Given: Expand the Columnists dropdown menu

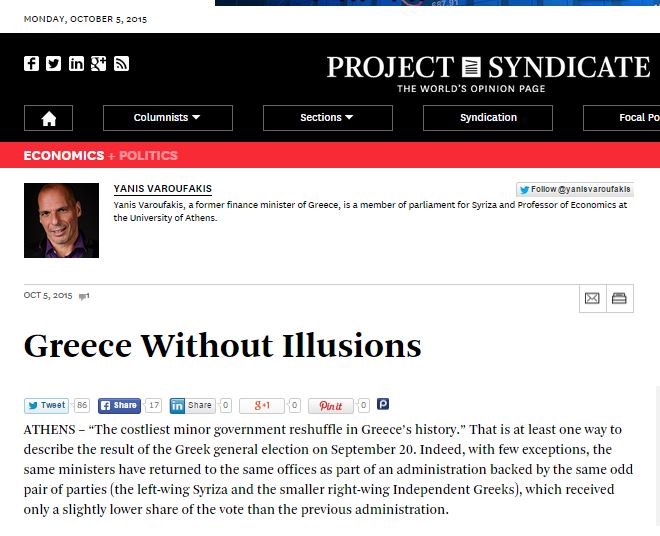Looking at the screenshot, I should (168, 118).
